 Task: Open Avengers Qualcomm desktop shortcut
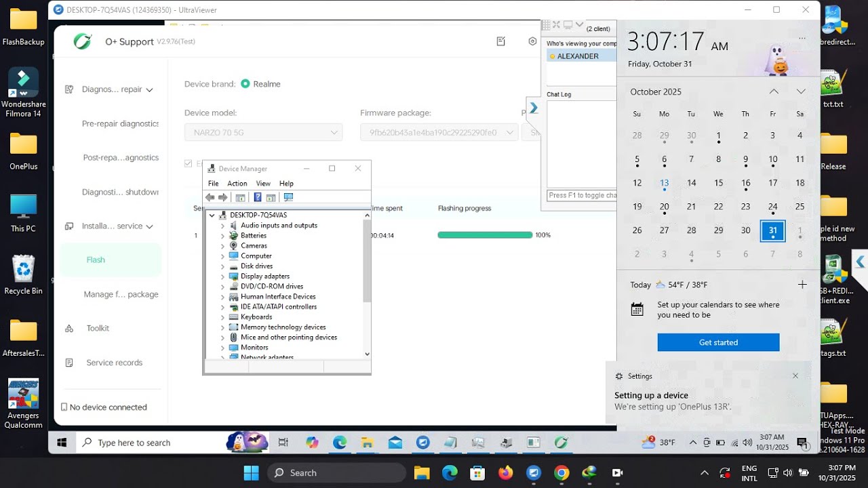pos(24,403)
